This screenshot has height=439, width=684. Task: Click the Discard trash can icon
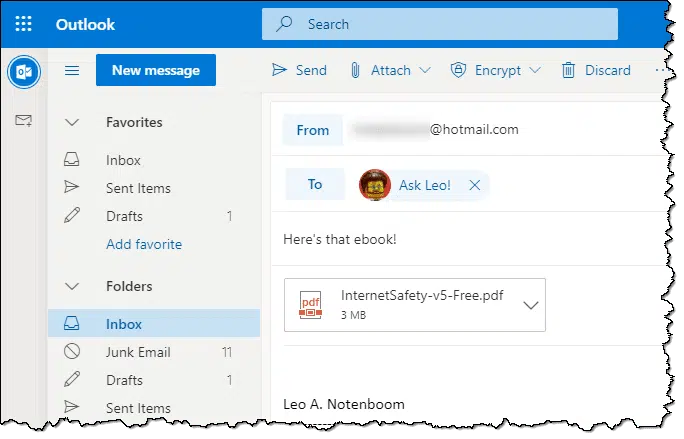coord(568,70)
